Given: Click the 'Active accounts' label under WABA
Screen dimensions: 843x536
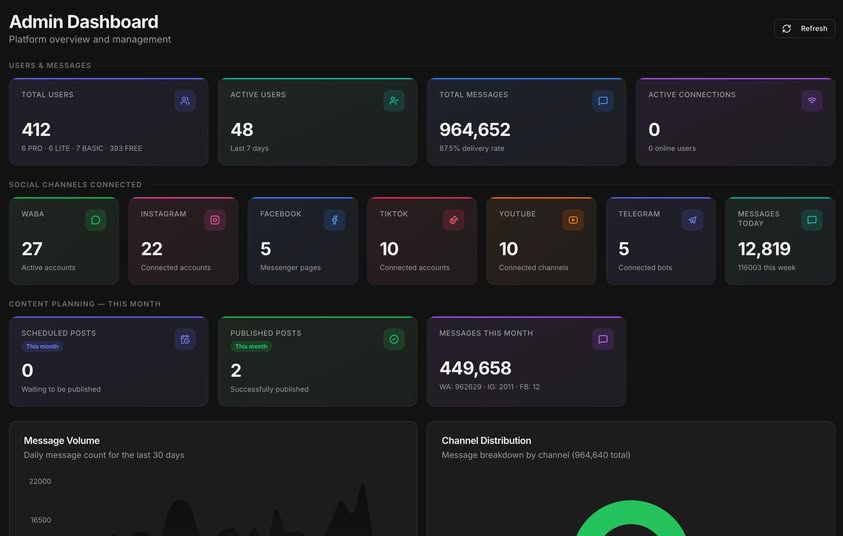Looking at the screenshot, I should click(48, 268).
